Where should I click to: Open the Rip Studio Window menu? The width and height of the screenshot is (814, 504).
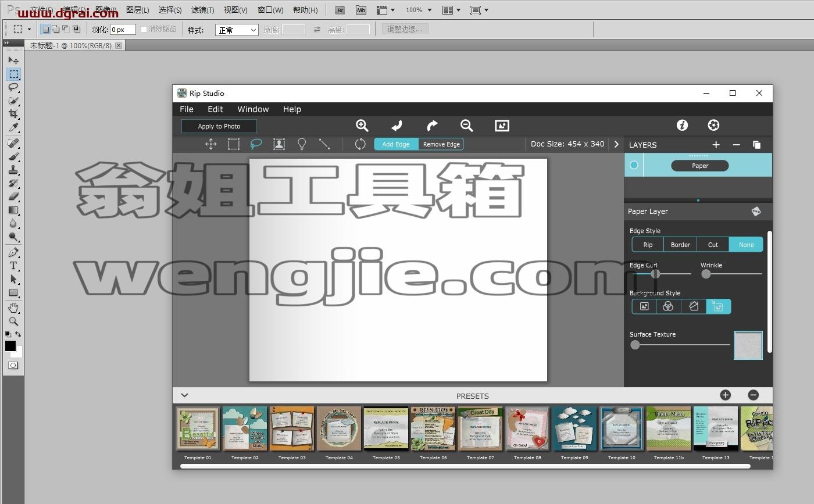point(253,109)
